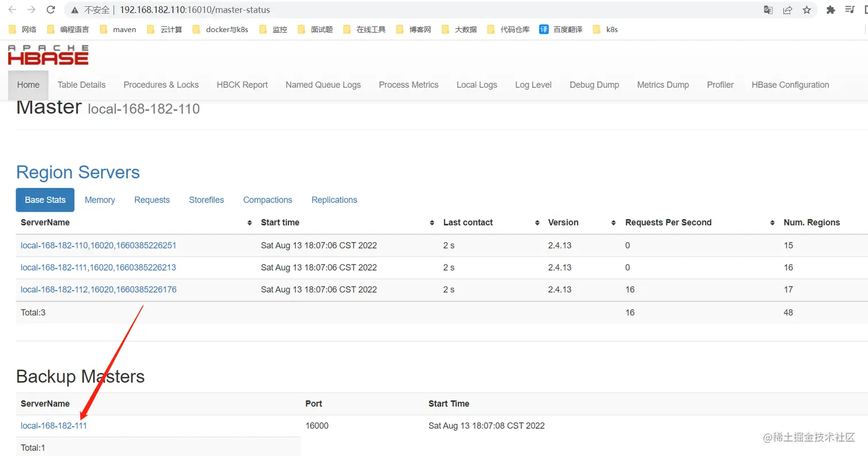Bookmark this page with the star icon
Image resolution: width=868 pixels, height=456 pixels.
tap(807, 10)
